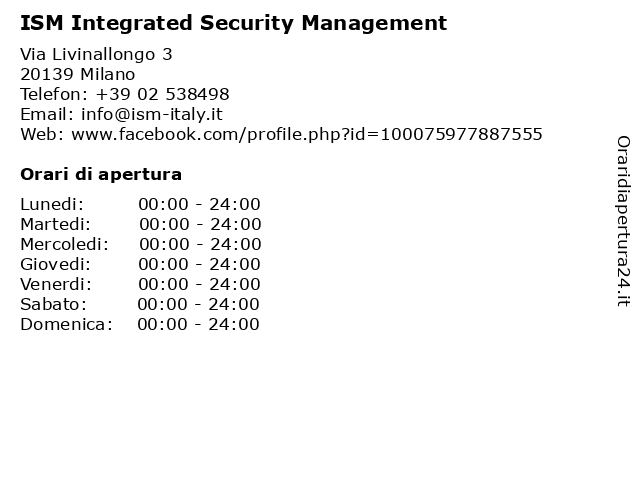Image resolution: width=640 pixels, height=480 pixels.
Task: Click the 20139 Milano postal line
Action: coord(78,74)
